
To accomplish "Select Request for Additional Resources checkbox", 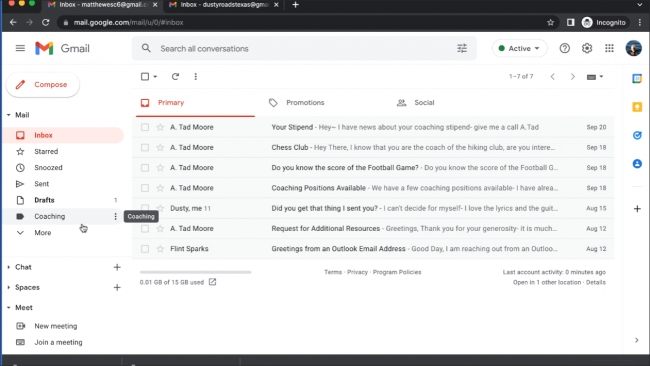I will pos(145,229).
